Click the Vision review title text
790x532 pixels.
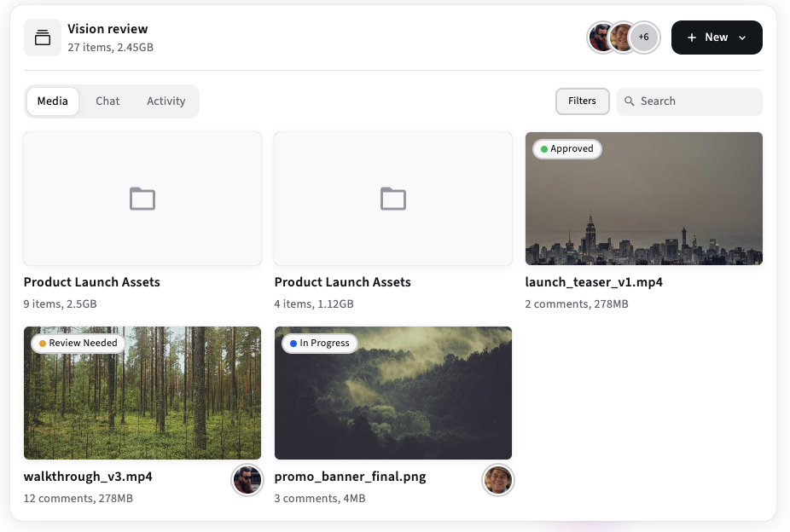[107, 29]
